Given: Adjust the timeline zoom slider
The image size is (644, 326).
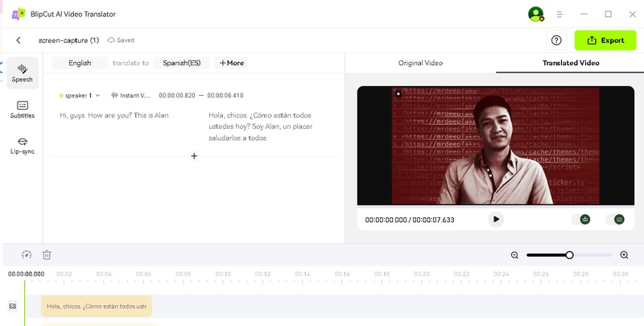Looking at the screenshot, I should (569, 255).
